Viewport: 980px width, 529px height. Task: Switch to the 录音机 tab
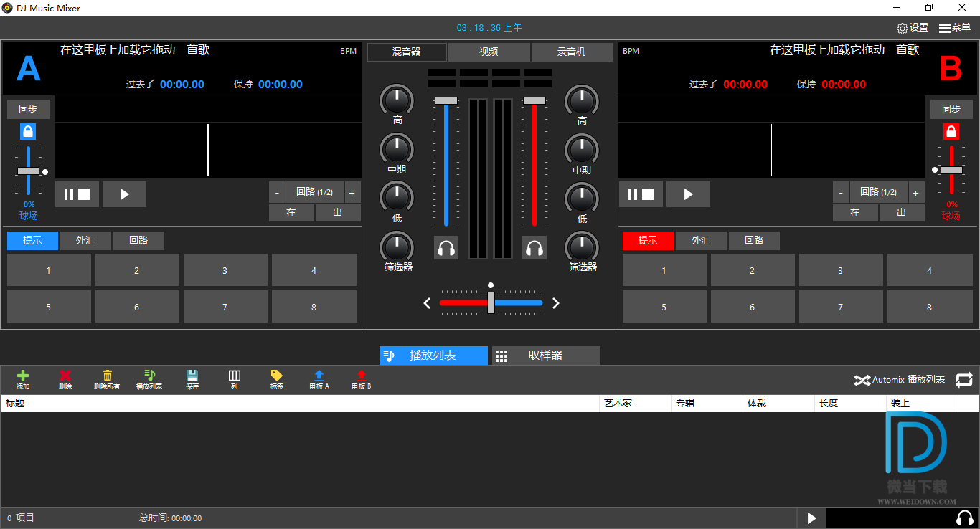tap(572, 52)
